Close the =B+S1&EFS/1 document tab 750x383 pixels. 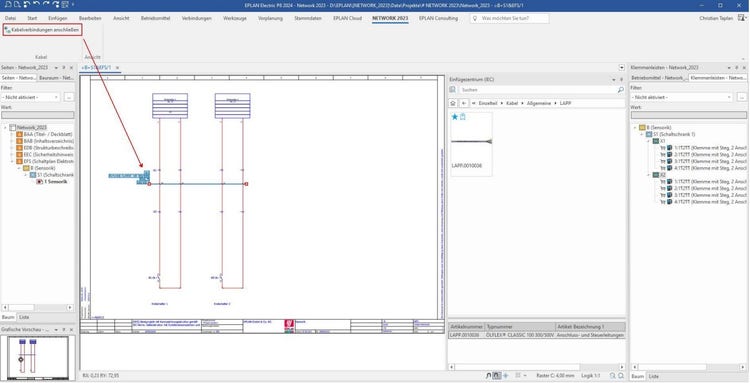(x=117, y=68)
